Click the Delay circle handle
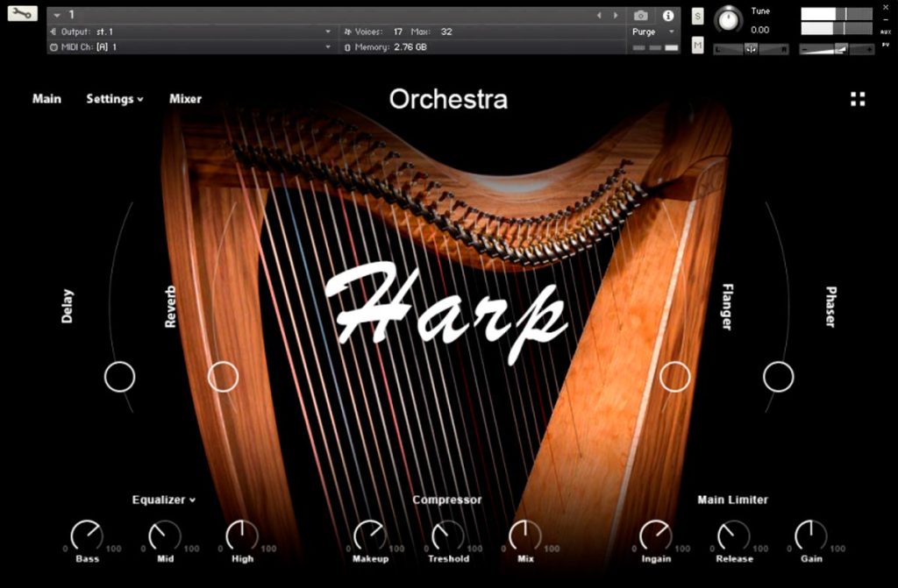This screenshot has height=588, width=898. (119, 377)
